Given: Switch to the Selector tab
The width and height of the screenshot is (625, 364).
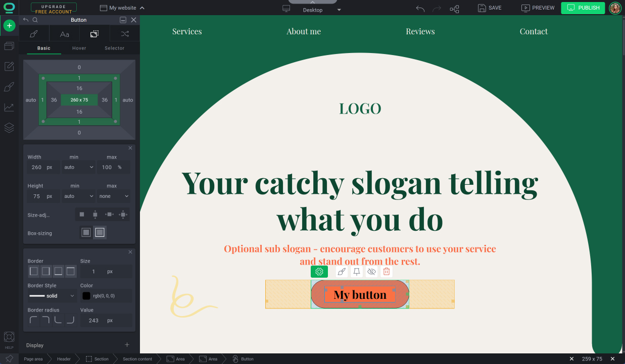Looking at the screenshot, I should tap(115, 48).
